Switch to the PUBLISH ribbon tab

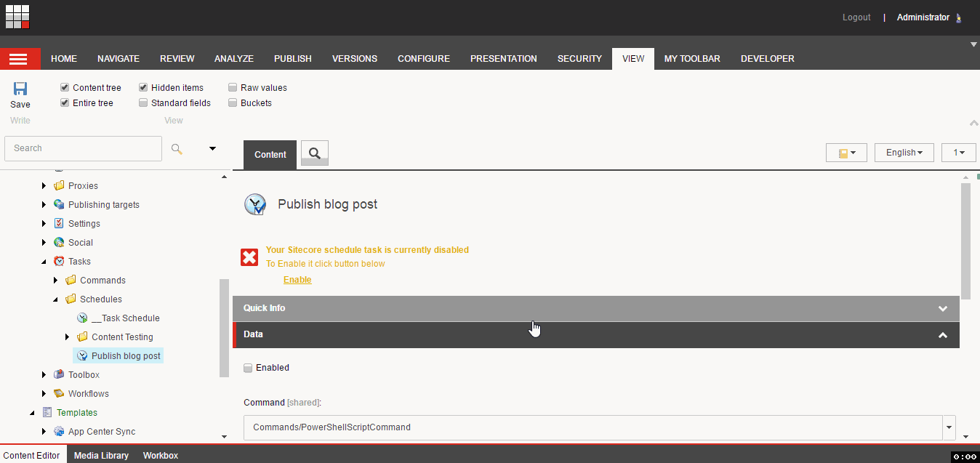[x=293, y=59]
